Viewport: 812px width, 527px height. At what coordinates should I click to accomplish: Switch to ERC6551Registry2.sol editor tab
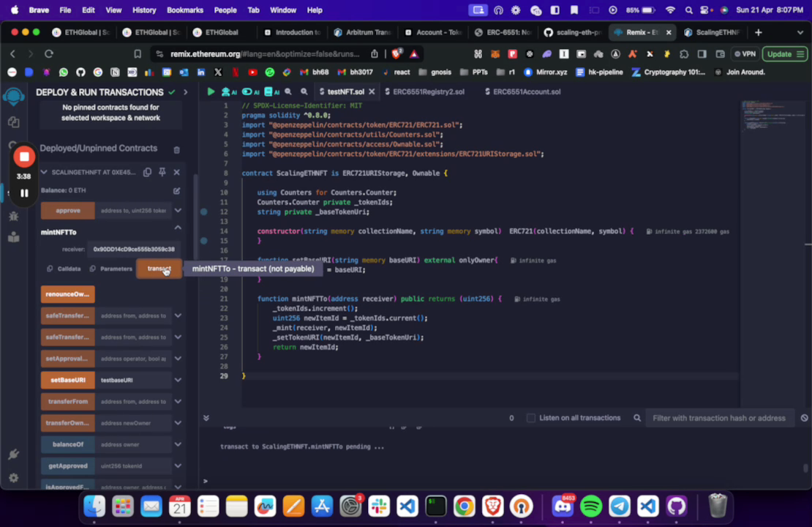[424, 91]
